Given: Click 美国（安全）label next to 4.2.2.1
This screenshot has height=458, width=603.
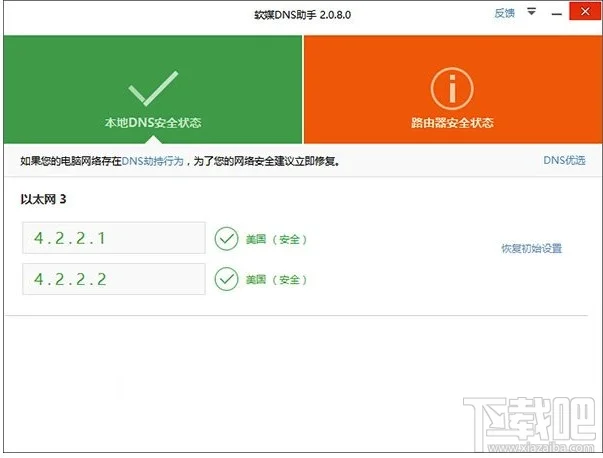Looking at the screenshot, I should tap(277, 240).
